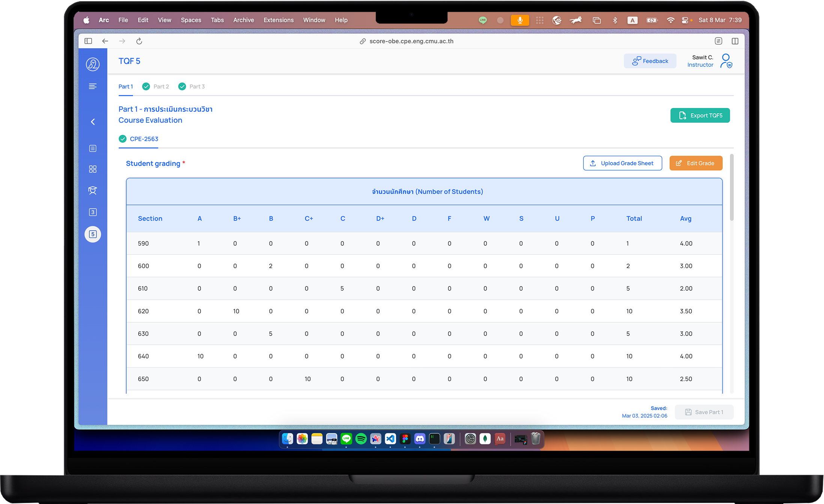
Task: Open the grid dashboard sidebar icon
Action: point(93,169)
